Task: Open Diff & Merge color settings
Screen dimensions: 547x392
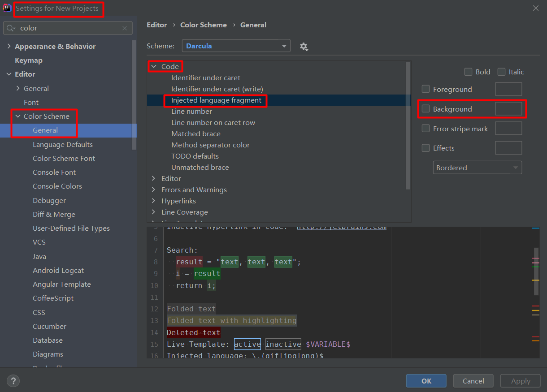Action: (54, 214)
